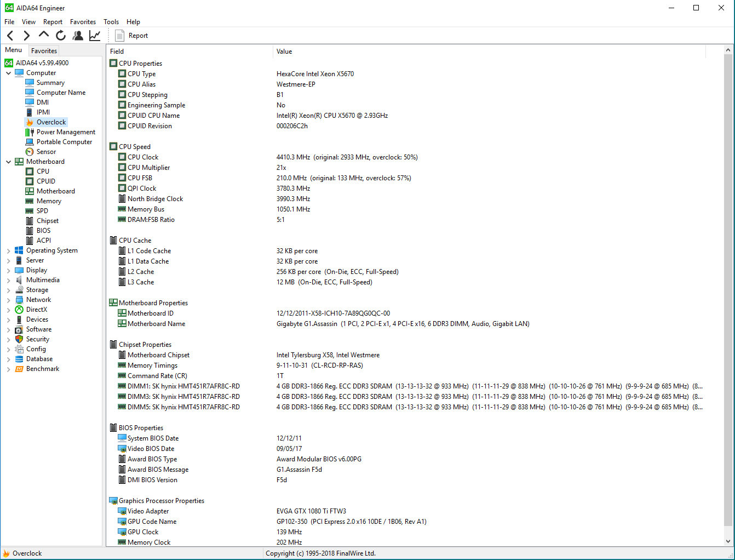Image resolution: width=735 pixels, height=560 pixels.
Task: Select the CPU FSB row
Action: pyautogui.click(x=405, y=178)
